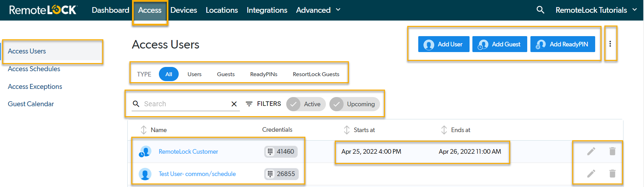
Task: Click the FILTERS label
Action: (x=269, y=104)
